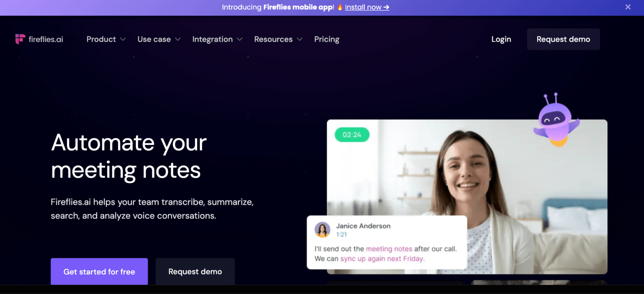This screenshot has height=294, width=644.
Task: Open the Resources dropdown chevron
Action: click(x=300, y=39)
